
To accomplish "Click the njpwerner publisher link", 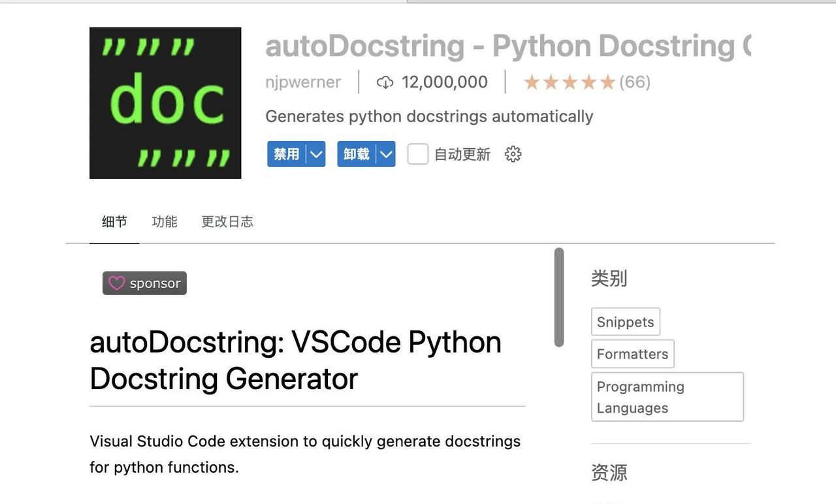I will click(x=302, y=82).
